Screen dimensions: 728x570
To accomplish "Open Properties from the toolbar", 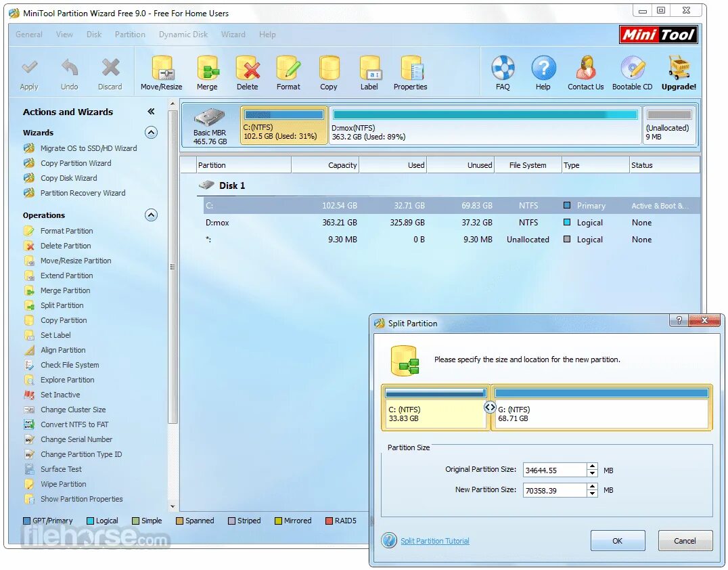I will pyautogui.click(x=411, y=73).
